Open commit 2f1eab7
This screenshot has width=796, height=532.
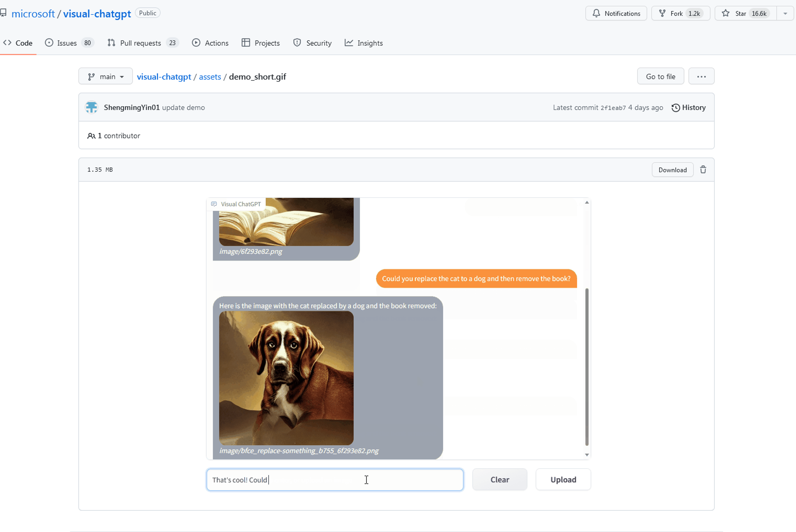613,108
